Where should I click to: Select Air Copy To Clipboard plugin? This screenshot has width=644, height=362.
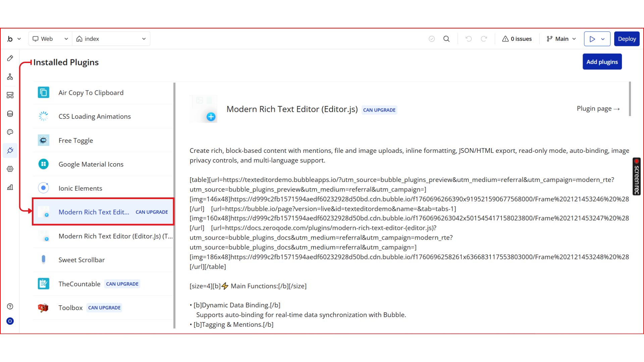click(91, 93)
